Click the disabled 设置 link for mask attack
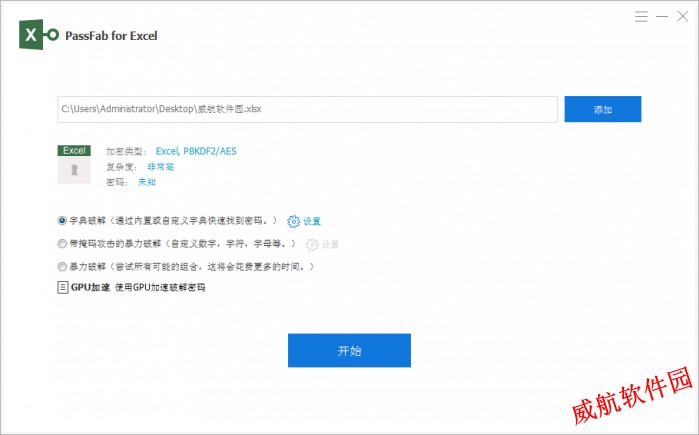This screenshot has height=435, width=699. [330, 244]
